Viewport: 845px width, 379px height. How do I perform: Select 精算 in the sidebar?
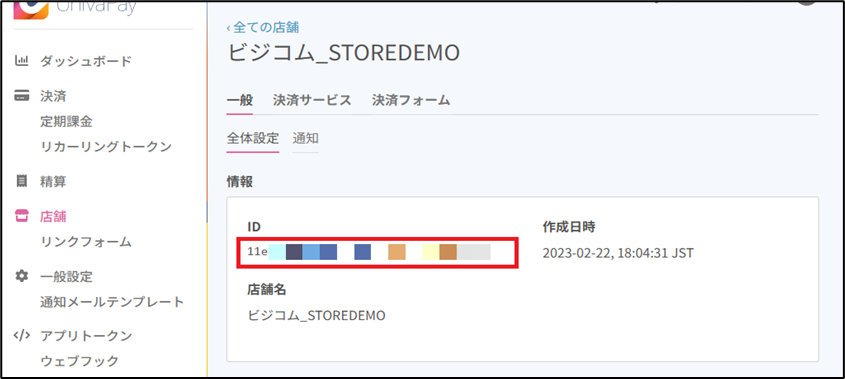click(53, 182)
